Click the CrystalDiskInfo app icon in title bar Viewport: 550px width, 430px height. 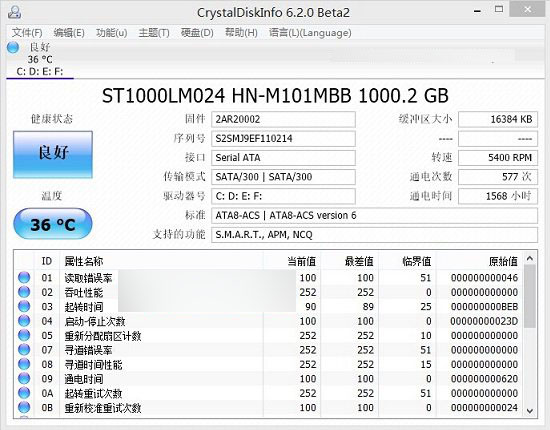[14, 13]
